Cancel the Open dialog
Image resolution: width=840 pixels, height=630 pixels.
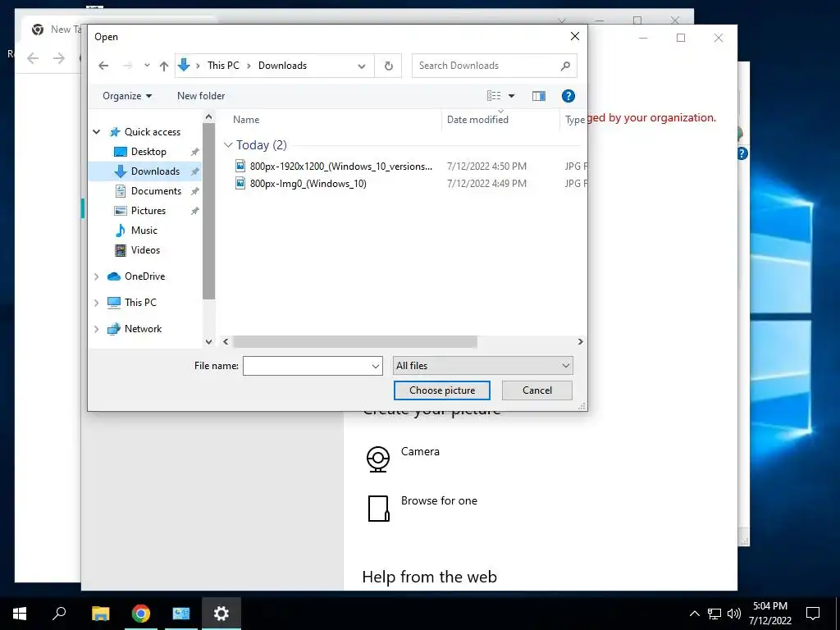(536, 390)
